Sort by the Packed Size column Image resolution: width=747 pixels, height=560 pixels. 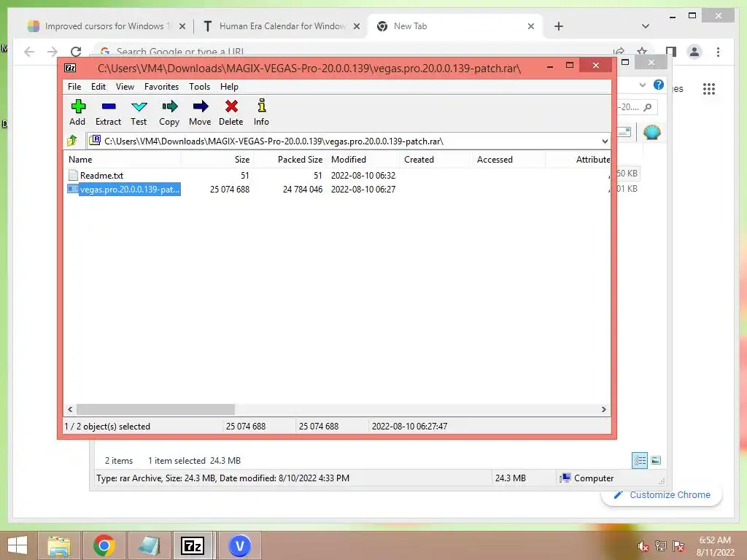click(x=290, y=160)
